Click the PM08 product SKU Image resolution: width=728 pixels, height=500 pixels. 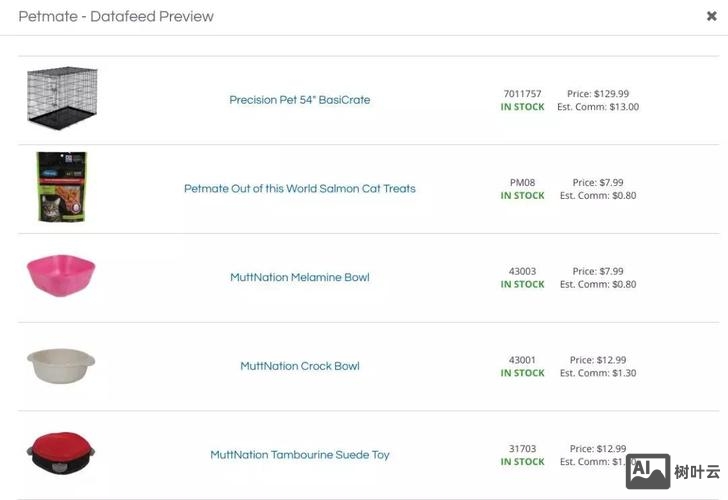coord(522,183)
